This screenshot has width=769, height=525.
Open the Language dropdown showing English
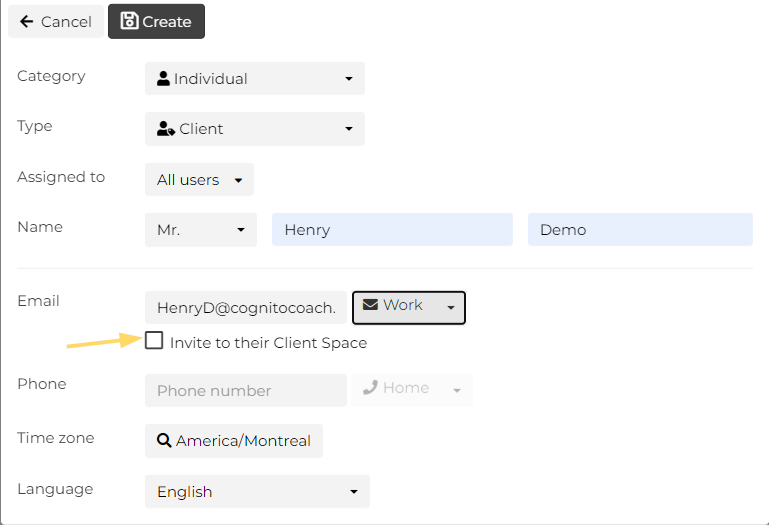257,492
